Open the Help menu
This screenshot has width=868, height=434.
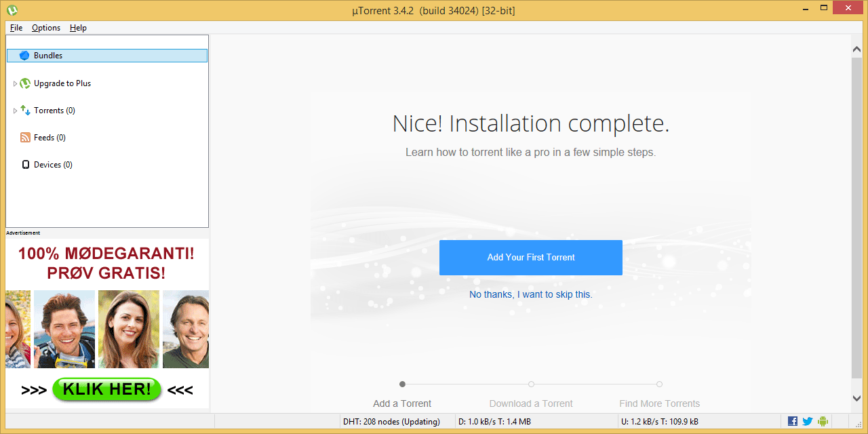coord(78,28)
